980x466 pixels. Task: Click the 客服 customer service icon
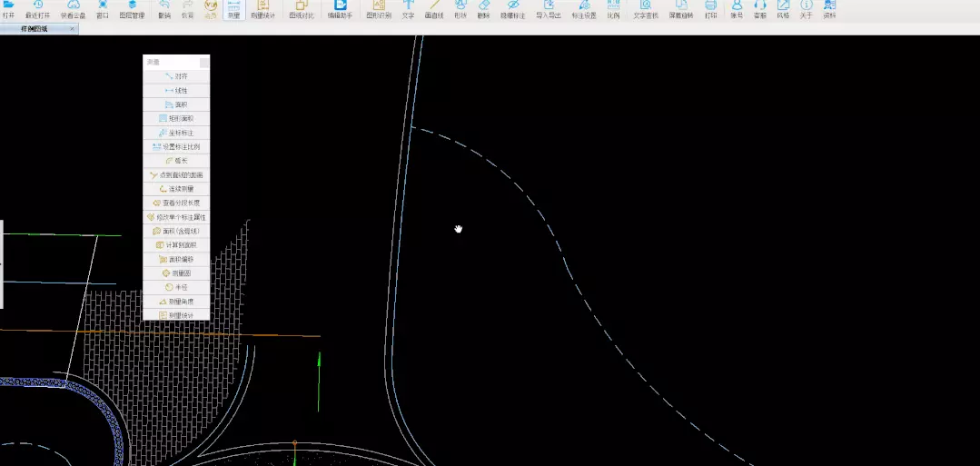click(760, 9)
